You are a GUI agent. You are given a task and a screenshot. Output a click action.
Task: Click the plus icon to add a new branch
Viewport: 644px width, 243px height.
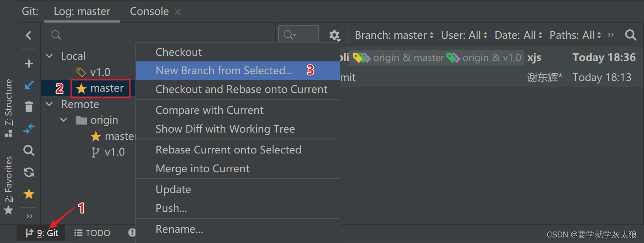tap(29, 64)
